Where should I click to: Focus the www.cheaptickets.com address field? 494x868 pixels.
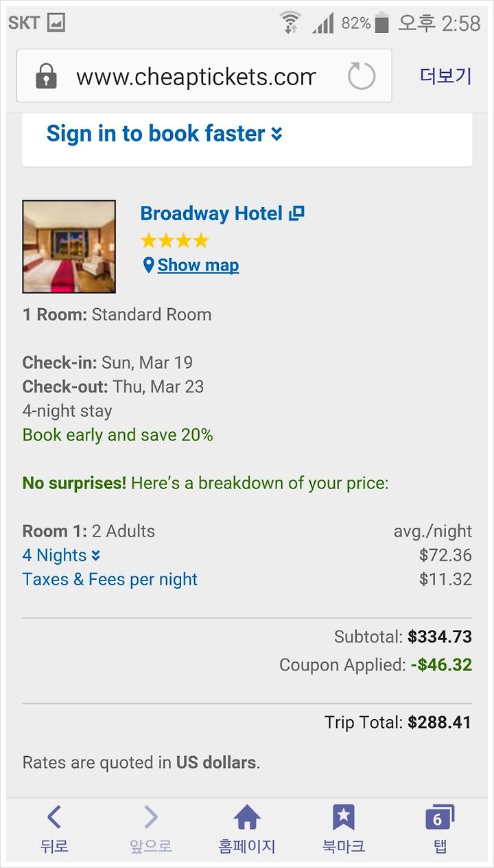pos(196,76)
